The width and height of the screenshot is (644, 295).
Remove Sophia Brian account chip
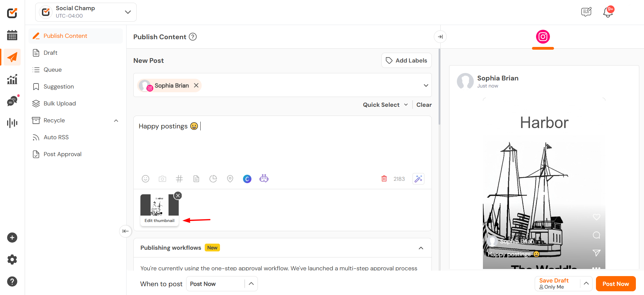[196, 85]
